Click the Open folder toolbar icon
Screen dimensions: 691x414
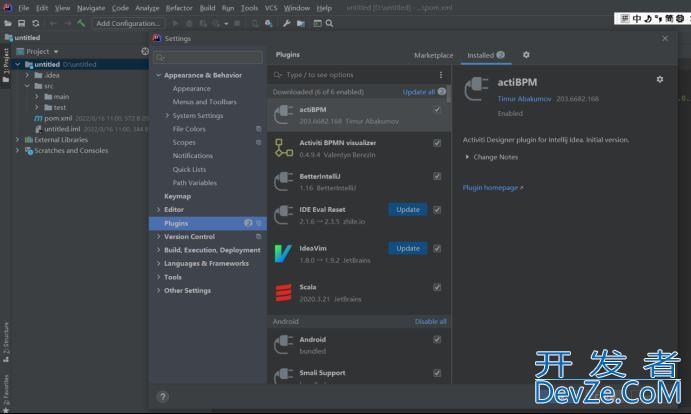[x=7, y=23]
